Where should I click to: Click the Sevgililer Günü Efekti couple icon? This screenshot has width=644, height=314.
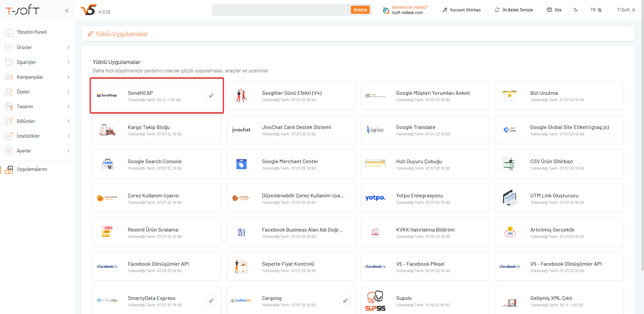coord(241,96)
